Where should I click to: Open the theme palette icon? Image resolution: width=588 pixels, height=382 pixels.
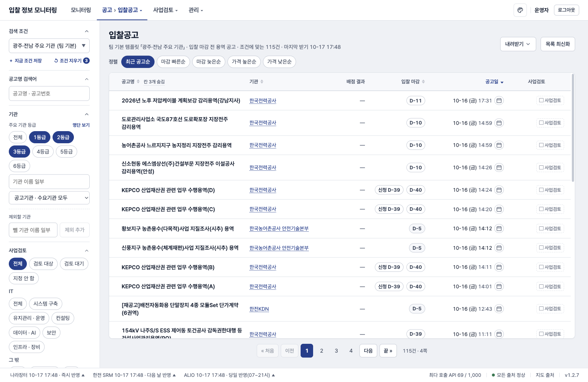click(520, 10)
